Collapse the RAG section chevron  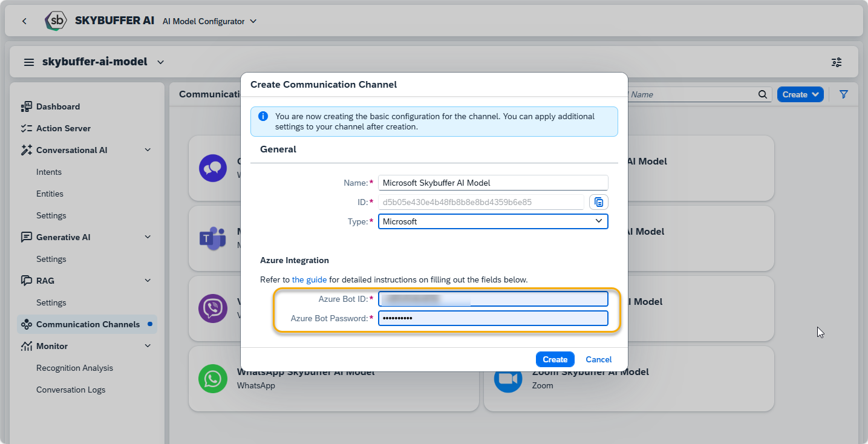(148, 281)
